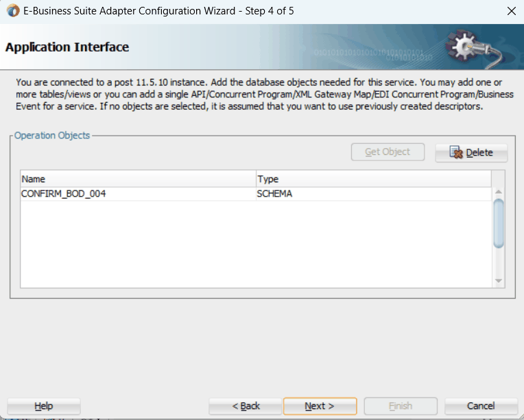
Task: Close the wizard window with X
Action: point(511,11)
